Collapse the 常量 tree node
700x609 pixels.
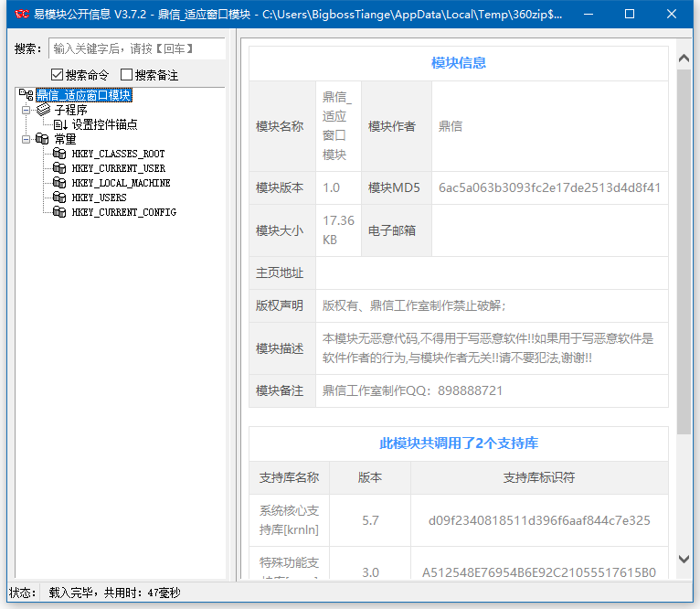27,139
